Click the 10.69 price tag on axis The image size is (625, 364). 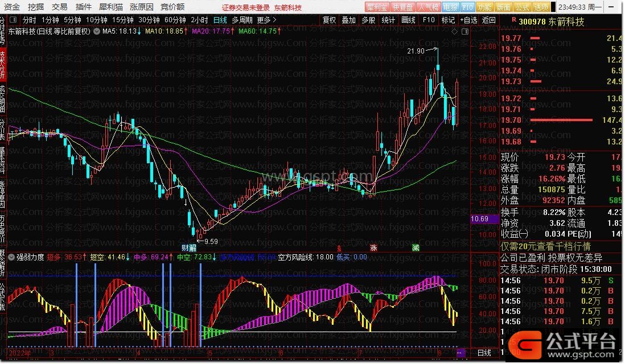(485, 219)
